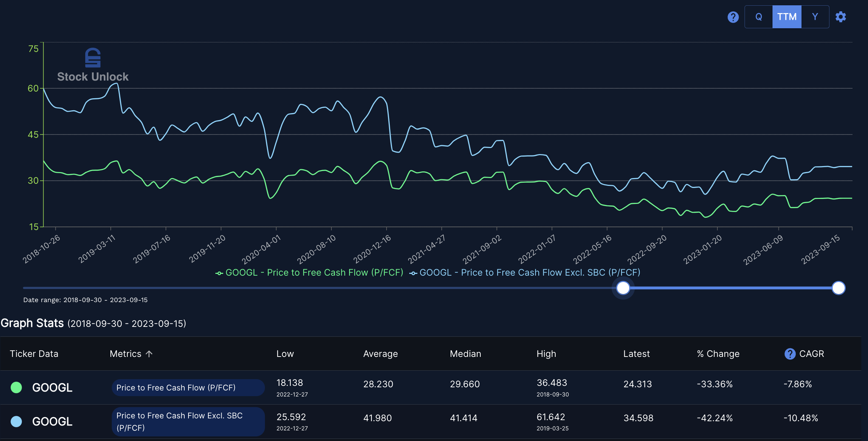The height and width of the screenshot is (441, 868).
Task: Click High value 61.642
Action: click(551, 417)
